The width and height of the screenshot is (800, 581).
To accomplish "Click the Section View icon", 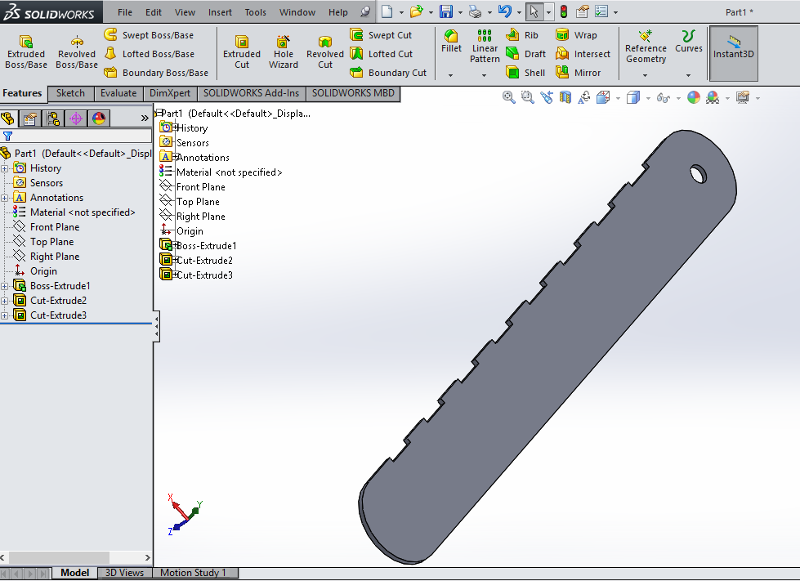I will point(565,97).
